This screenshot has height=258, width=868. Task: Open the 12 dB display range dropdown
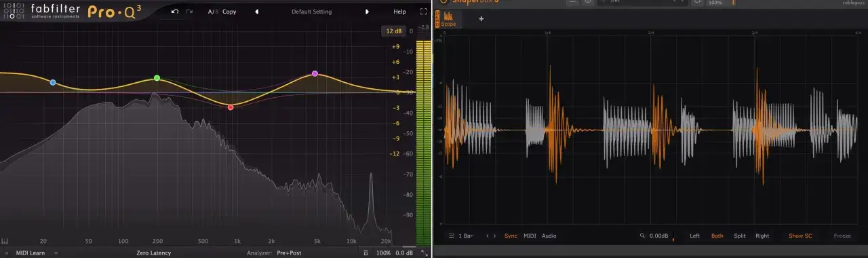[393, 31]
